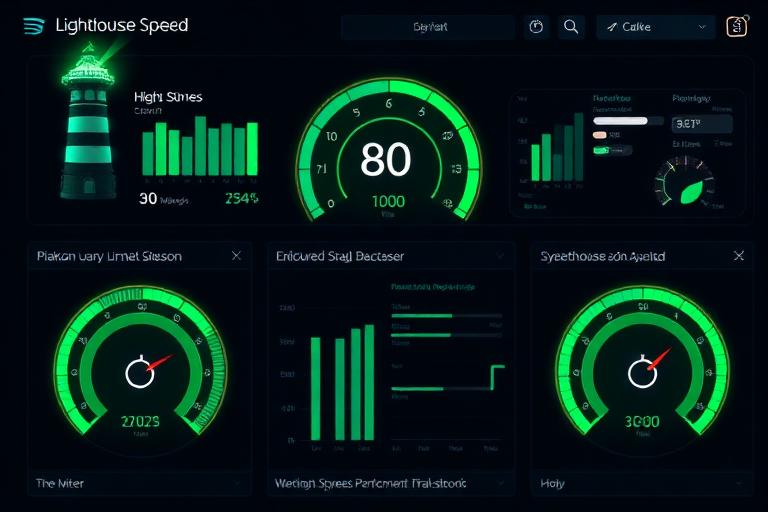Click the glowing lighthouse illustration

(x=89, y=122)
